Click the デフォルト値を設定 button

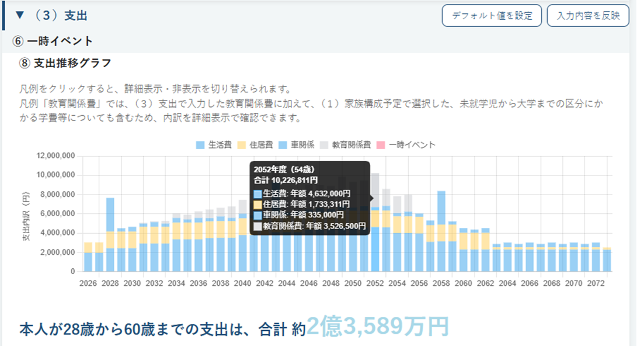tap(492, 16)
